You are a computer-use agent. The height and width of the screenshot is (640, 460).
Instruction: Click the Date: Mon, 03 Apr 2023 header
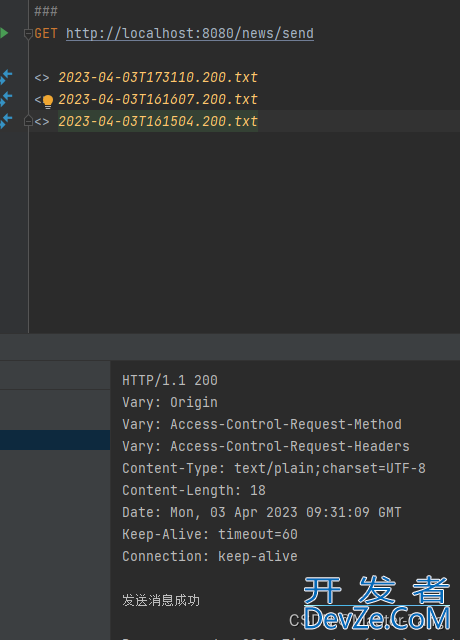pyautogui.click(x=262, y=513)
